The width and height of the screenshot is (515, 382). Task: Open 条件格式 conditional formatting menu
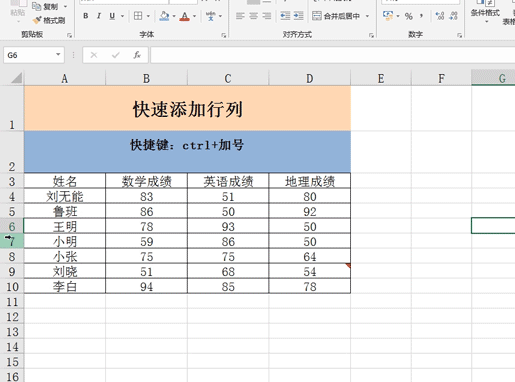(485, 13)
